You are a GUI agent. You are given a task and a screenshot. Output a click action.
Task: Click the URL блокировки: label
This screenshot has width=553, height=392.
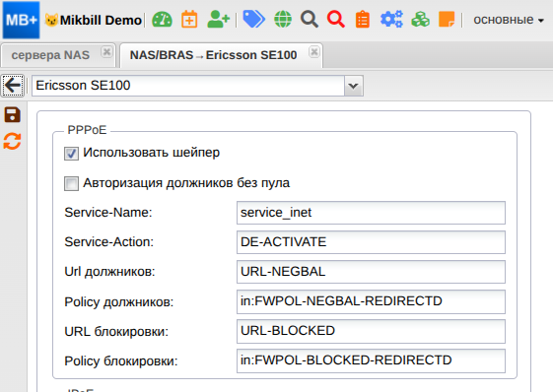(116, 332)
